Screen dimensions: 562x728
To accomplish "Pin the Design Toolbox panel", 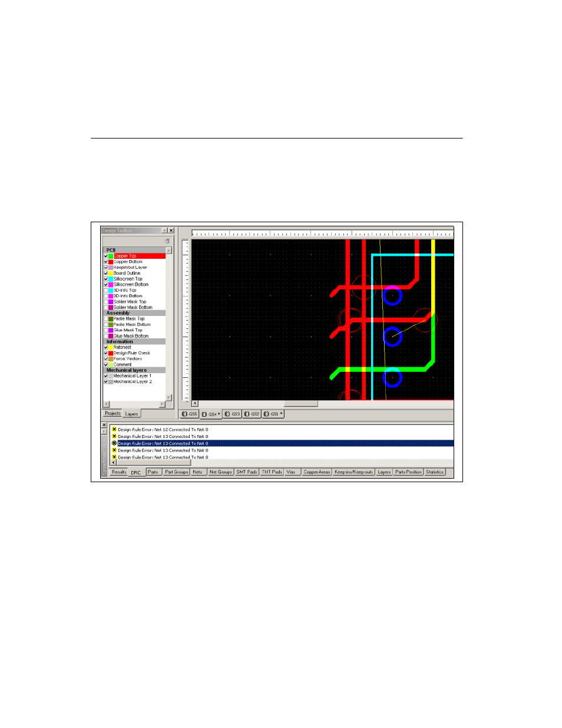I will click(x=164, y=230).
